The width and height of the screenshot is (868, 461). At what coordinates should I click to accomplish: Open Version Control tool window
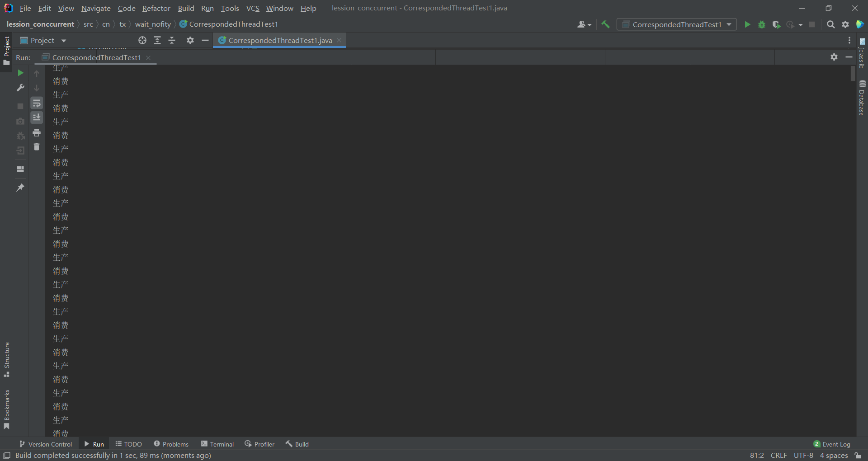[46, 444]
